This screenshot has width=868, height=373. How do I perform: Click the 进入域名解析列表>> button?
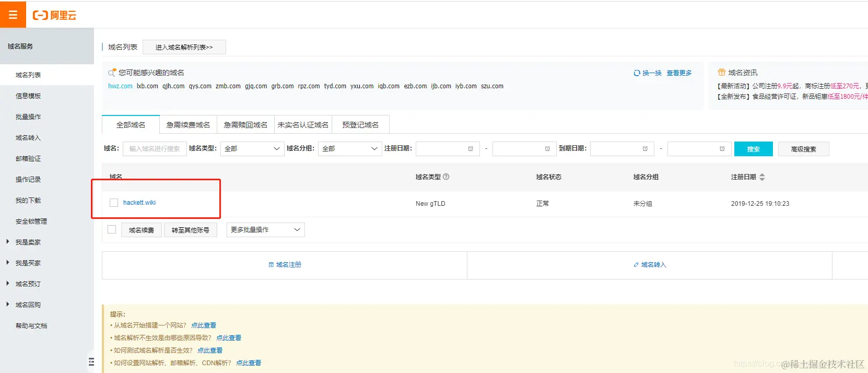pyautogui.click(x=184, y=47)
